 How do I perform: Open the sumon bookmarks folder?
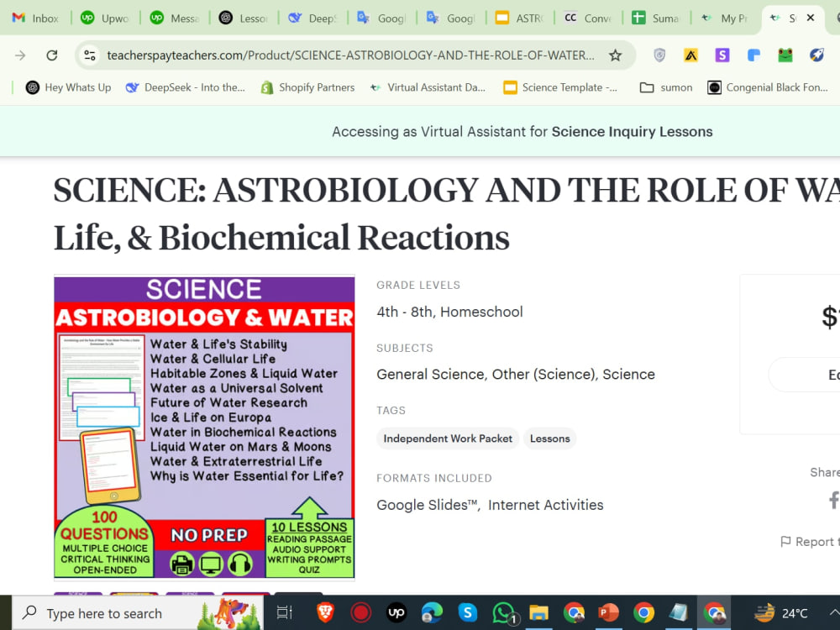[x=666, y=87]
